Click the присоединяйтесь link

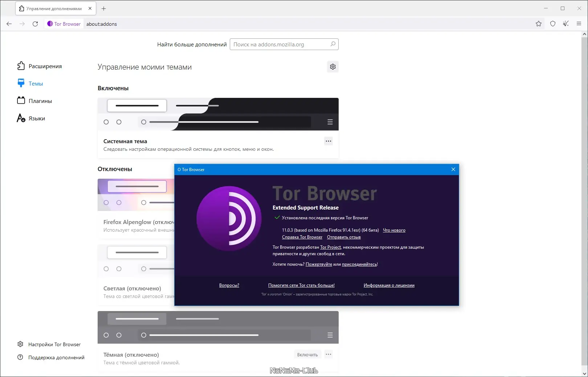[359, 264]
